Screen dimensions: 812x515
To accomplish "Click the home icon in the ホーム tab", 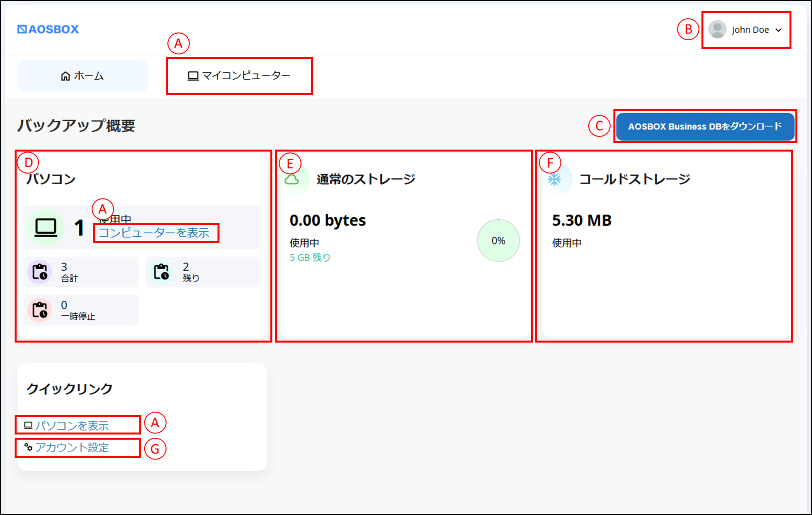I will pos(66,76).
